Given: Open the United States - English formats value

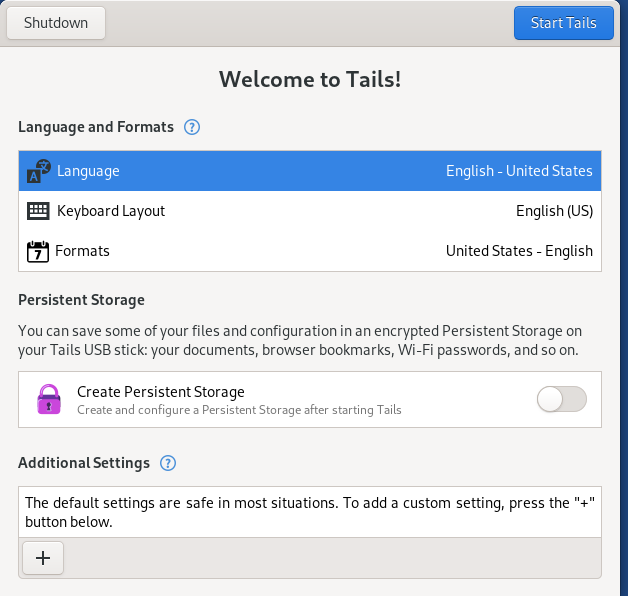Looking at the screenshot, I should click(x=519, y=251).
